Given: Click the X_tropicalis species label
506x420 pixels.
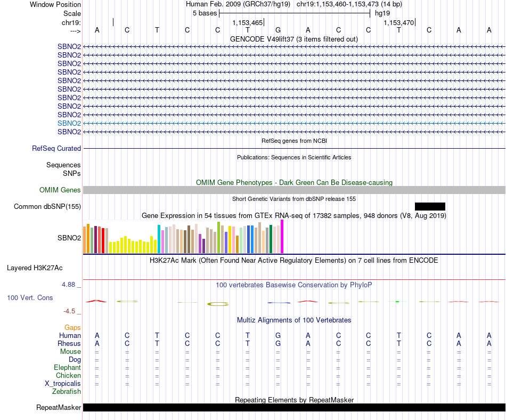Looking at the screenshot, I should pos(63,384).
